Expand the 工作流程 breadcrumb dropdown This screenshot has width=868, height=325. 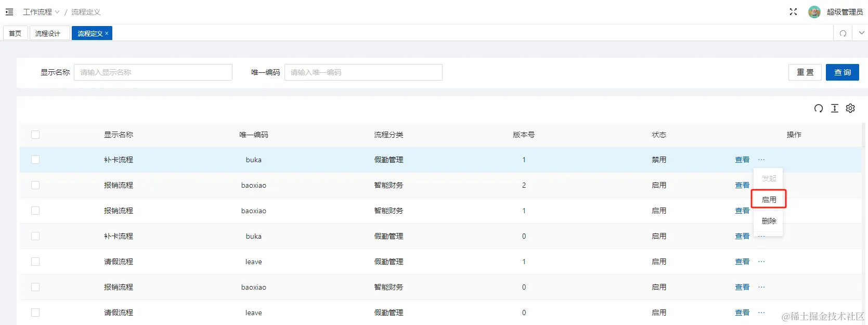coord(41,12)
